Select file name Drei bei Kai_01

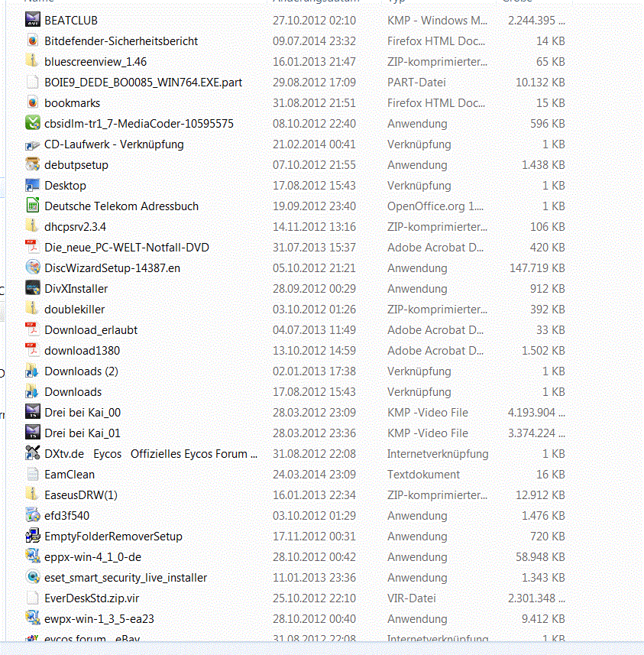[x=83, y=433]
